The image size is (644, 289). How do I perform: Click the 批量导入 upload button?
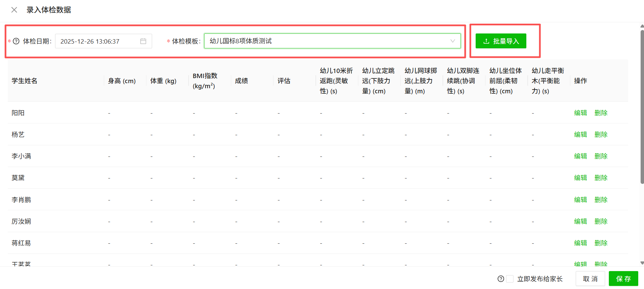(x=501, y=41)
